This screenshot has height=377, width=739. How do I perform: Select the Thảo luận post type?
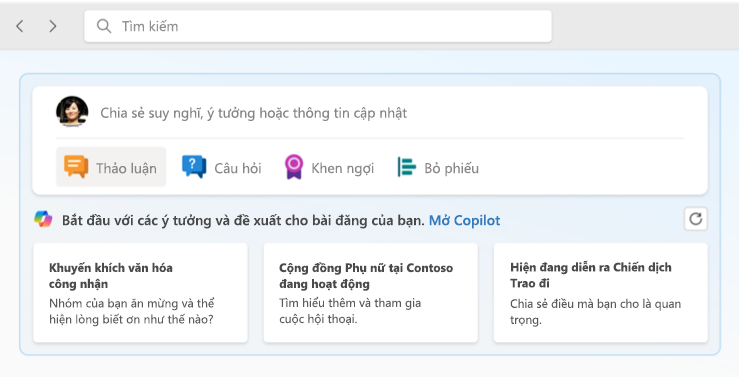[x=111, y=167]
